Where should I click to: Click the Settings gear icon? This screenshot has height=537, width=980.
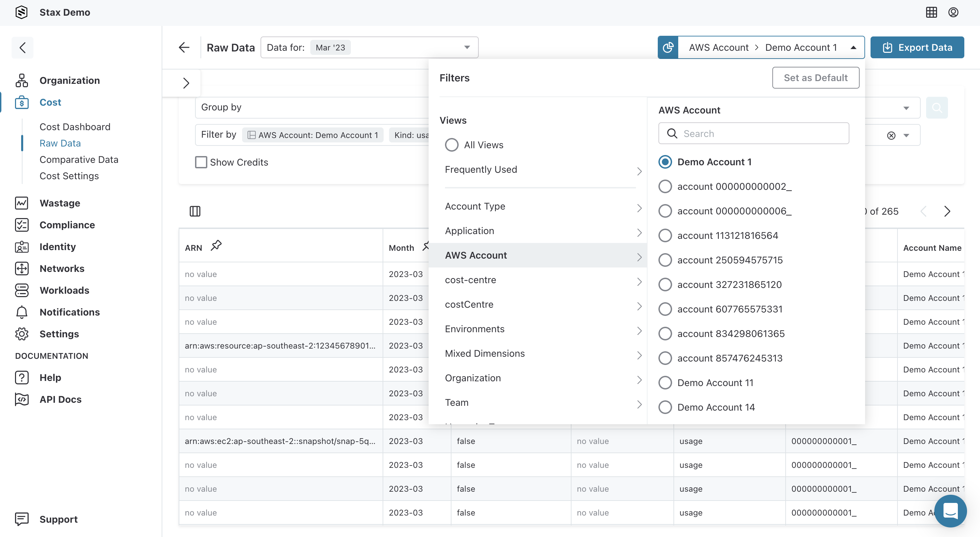22,334
